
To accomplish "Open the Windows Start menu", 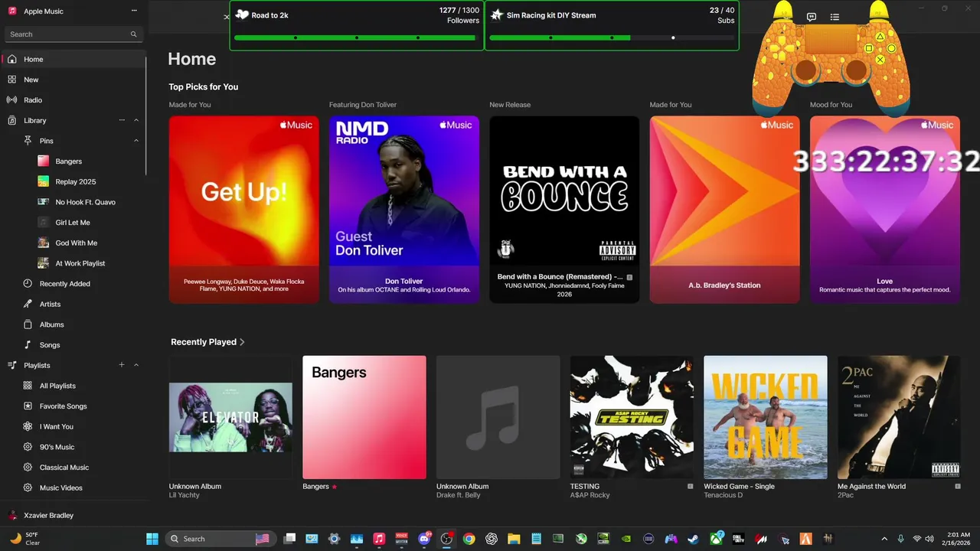I will click(152, 539).
